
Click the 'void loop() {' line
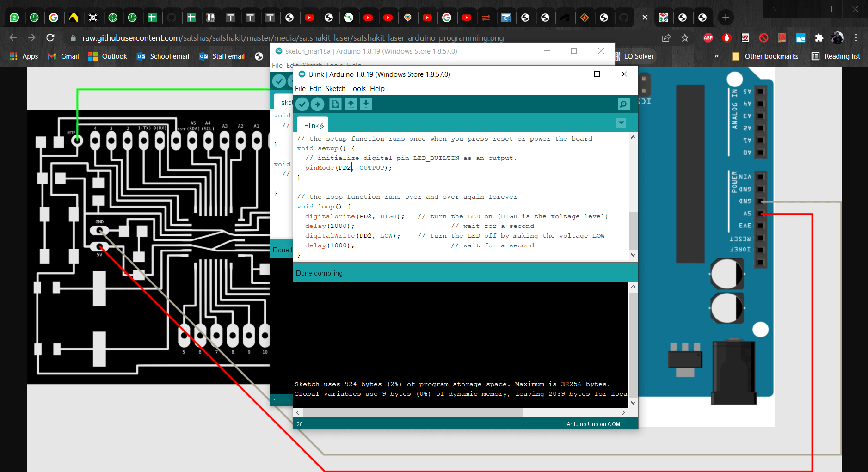click(x=324, y=207)
